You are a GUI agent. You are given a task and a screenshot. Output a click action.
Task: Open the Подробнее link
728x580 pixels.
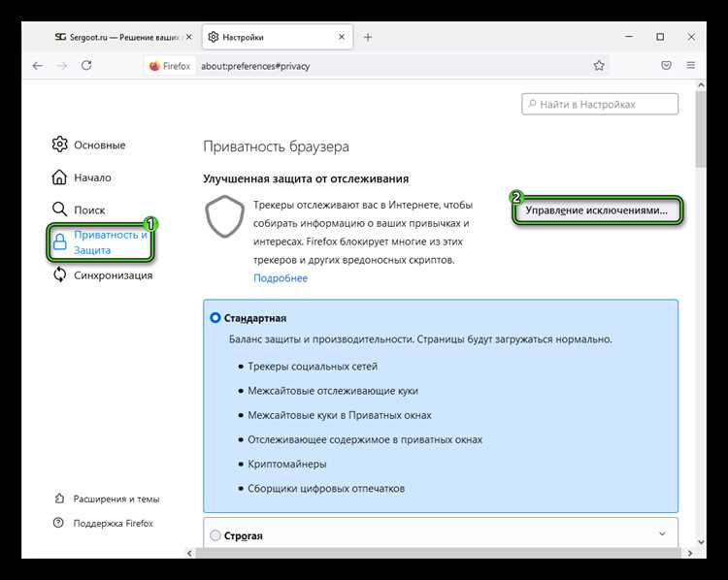click(281, 278)
